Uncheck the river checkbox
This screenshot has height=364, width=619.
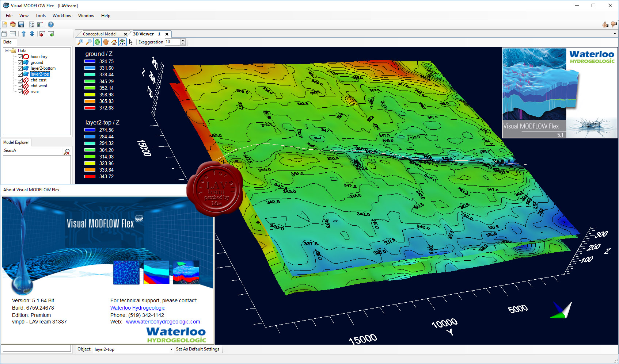pyautogui.click(x=20, y=92)
